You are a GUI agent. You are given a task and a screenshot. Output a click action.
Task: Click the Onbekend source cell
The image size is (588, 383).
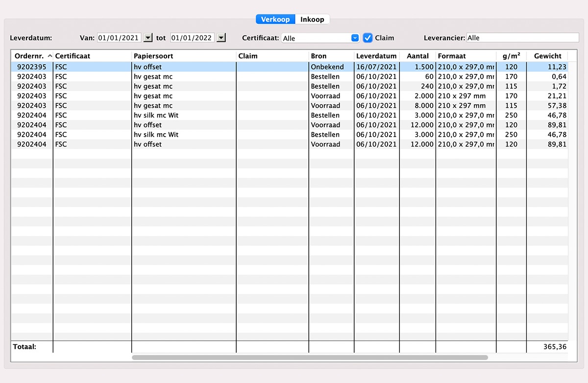click(327, 67)
